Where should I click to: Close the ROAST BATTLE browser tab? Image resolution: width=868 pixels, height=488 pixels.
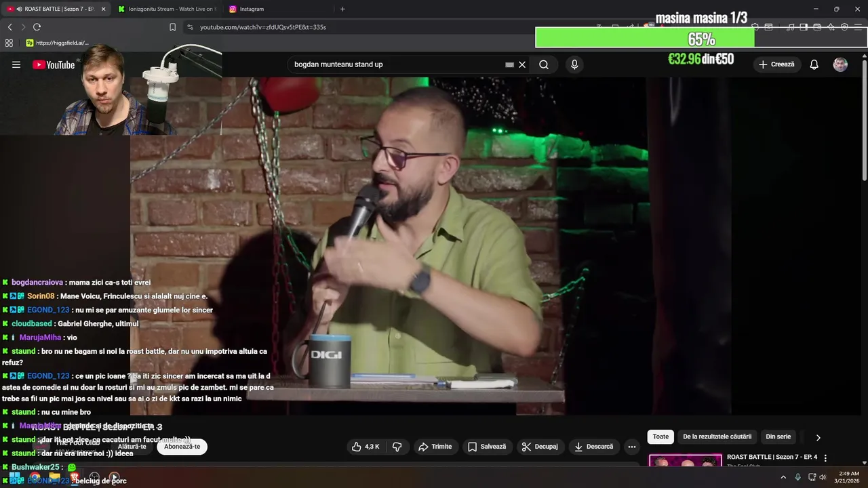click(103, 9)
